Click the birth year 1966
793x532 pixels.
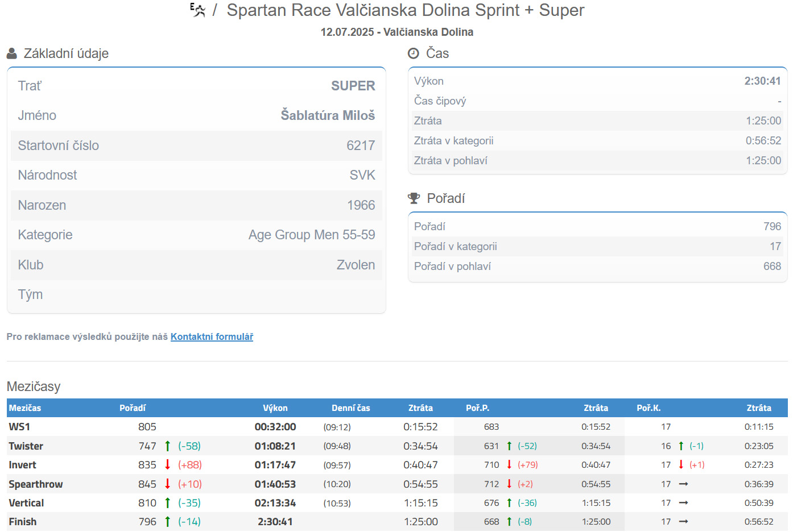[361, 205]
